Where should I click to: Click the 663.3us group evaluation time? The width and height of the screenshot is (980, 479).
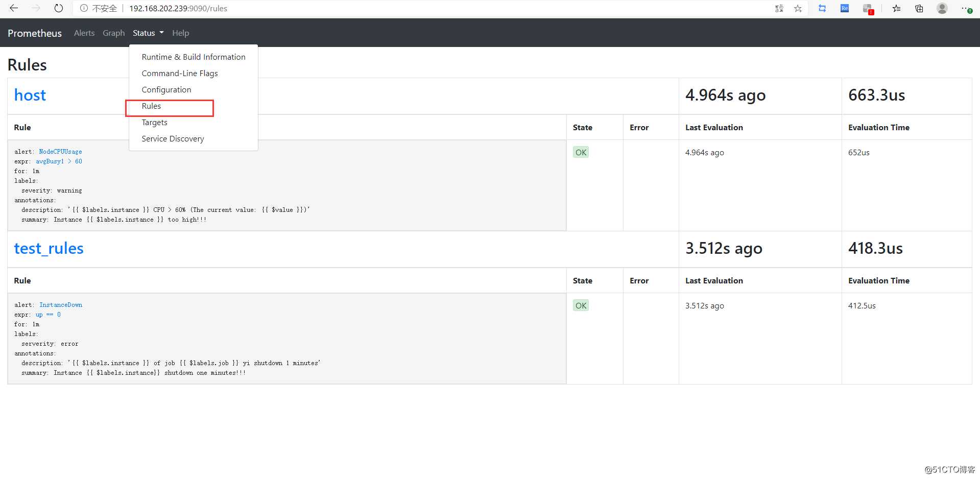[876, 95]
